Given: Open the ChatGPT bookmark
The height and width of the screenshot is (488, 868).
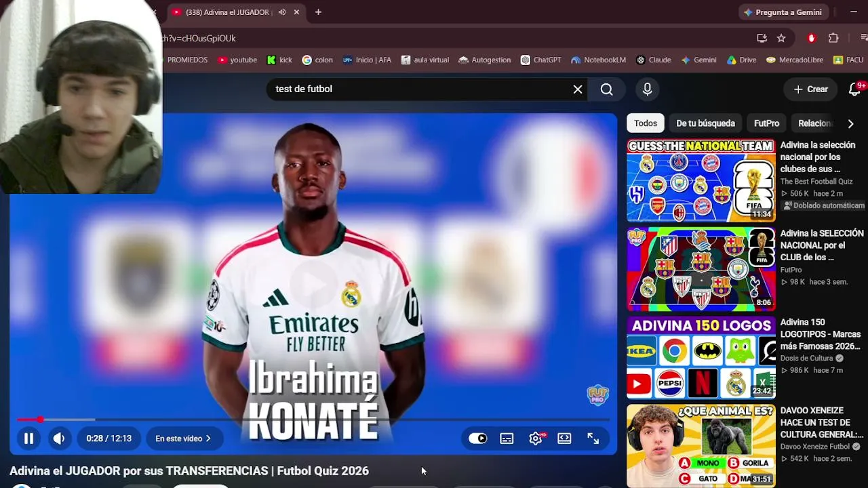Looking at the screenshot, I should [x=540, y=60].
